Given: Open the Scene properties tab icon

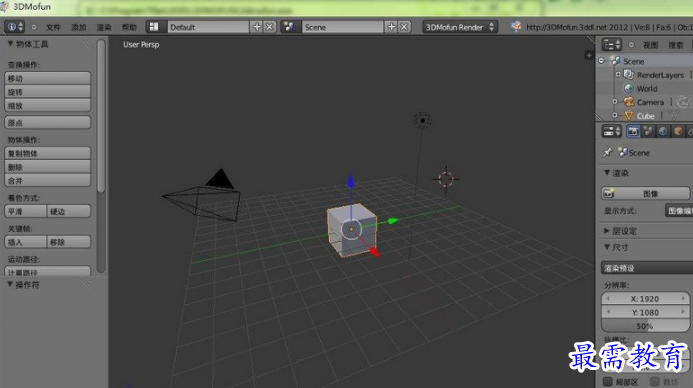Looking at the screenshot, I should 648,131.
